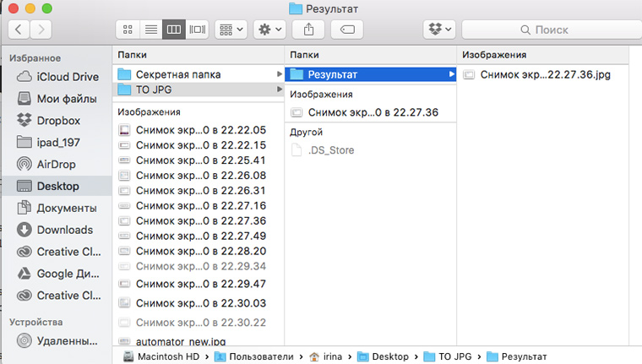
Task: Switch to list view mode
Action: click(x=151, y=30)
